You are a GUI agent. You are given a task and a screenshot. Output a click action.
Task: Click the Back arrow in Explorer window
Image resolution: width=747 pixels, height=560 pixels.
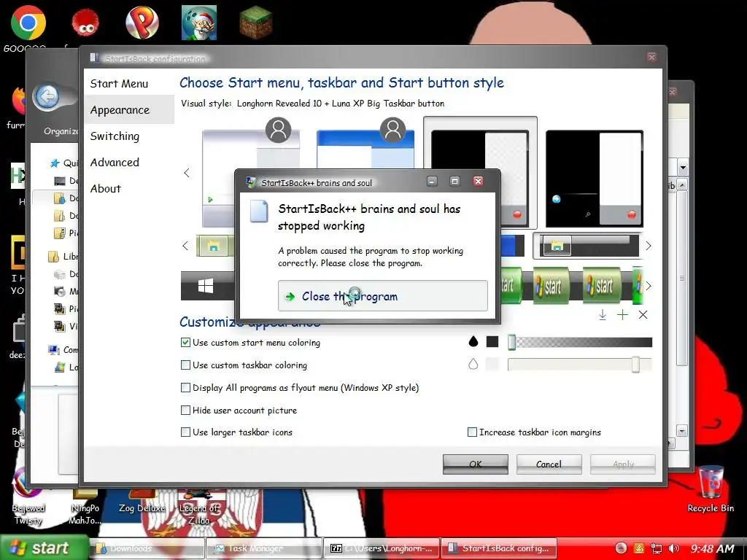pos(47,97)
